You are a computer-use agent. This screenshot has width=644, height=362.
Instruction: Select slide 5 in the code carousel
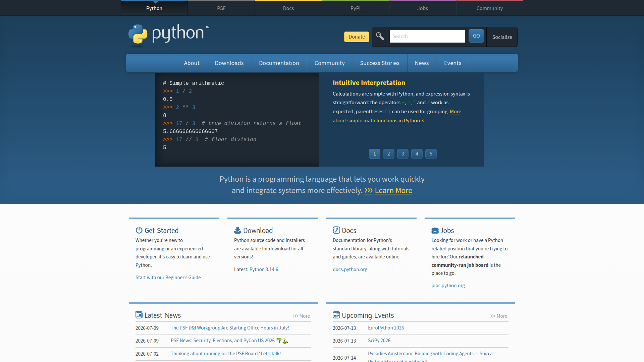431,154
